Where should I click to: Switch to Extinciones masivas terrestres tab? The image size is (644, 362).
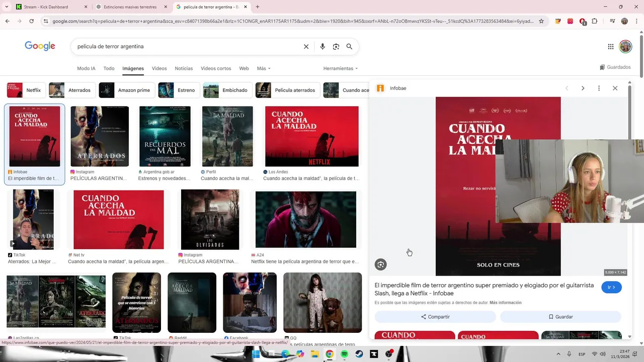tap(132, 7)
